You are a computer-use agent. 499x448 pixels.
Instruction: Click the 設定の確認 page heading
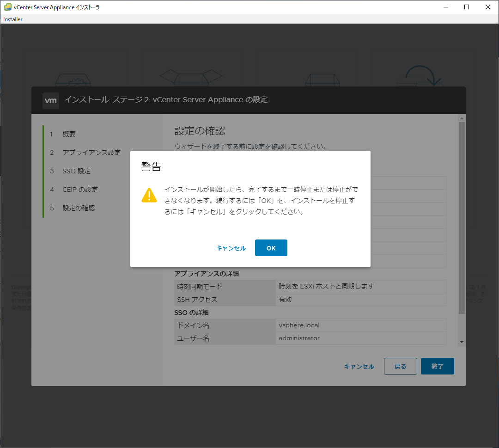point(200,131)
